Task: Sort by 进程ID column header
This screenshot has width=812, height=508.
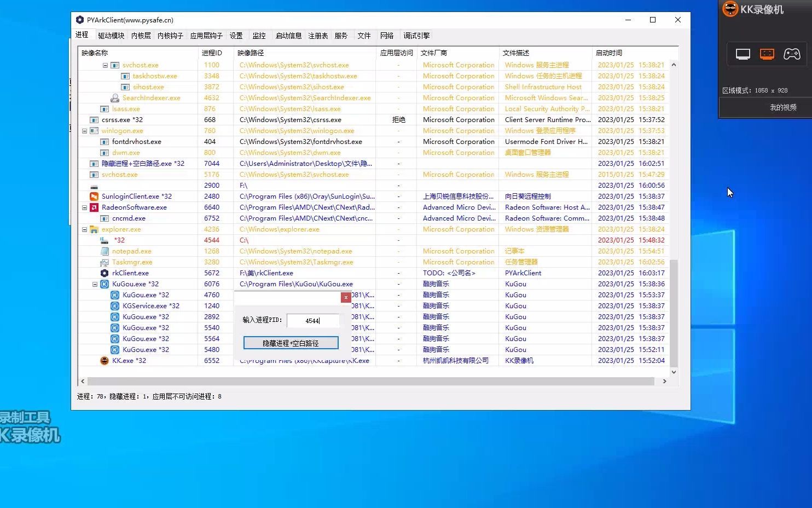Action: point(216,53)
